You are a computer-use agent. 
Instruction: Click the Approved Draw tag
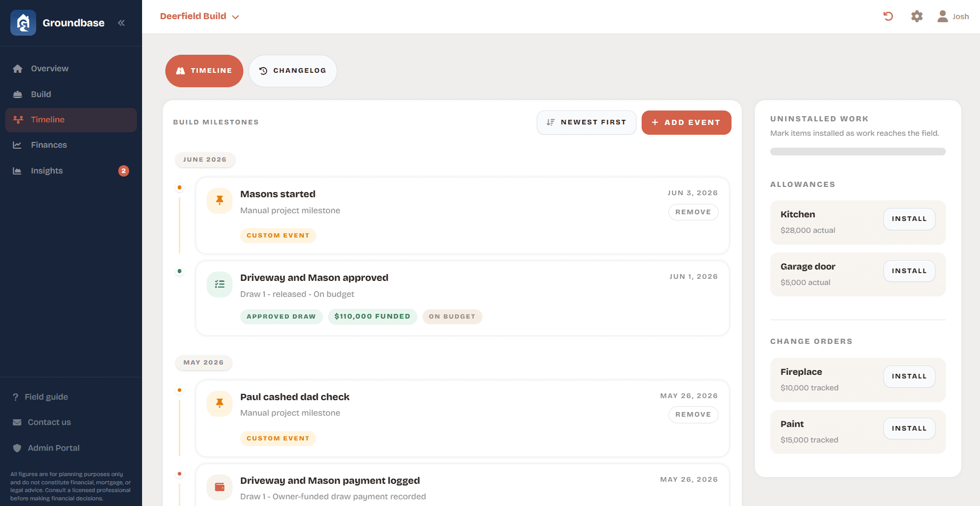[x=281, y=317]
